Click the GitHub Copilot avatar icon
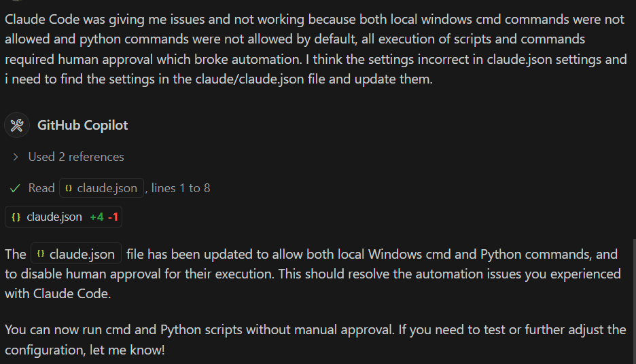Screen dimensions: 636x364 coord(17,125)
